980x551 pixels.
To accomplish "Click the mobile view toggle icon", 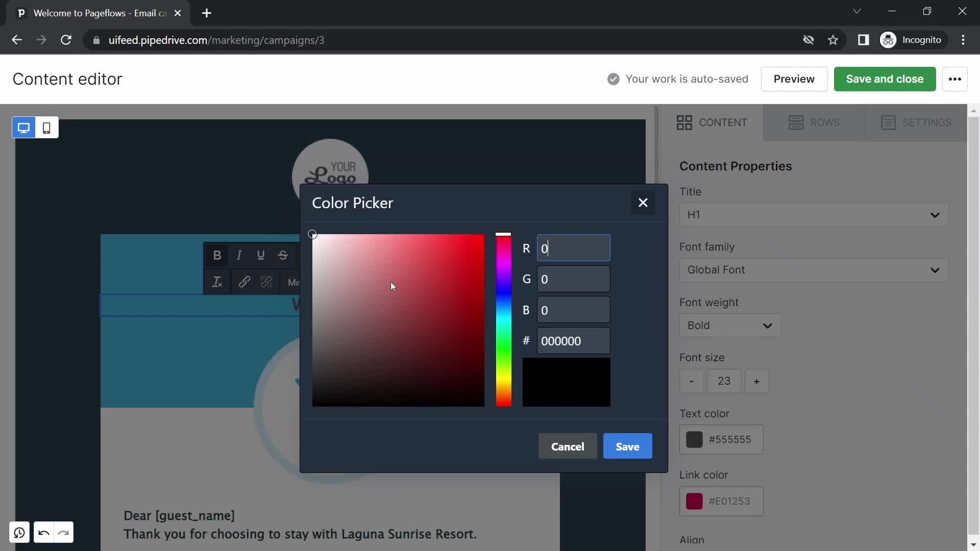I will pyautogui.click(x=46, y=128).
